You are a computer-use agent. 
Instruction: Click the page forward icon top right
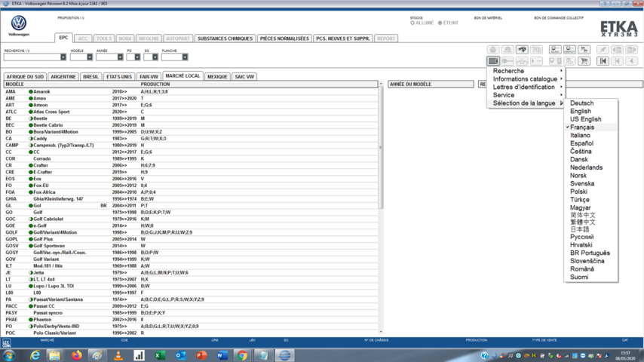(631, 50)
